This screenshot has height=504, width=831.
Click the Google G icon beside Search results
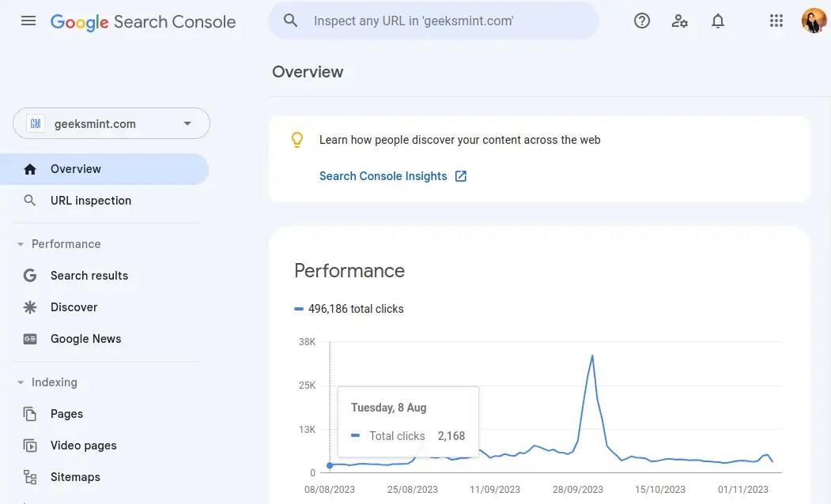[30, 275]
